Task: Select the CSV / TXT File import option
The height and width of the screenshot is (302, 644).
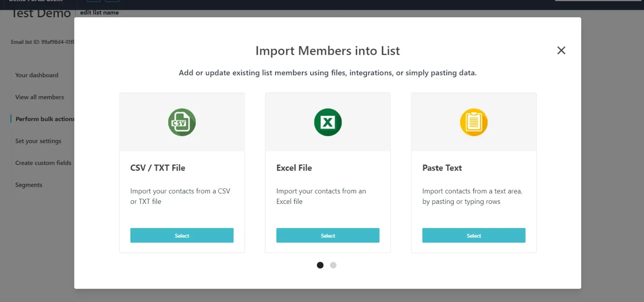Action: 182,235
